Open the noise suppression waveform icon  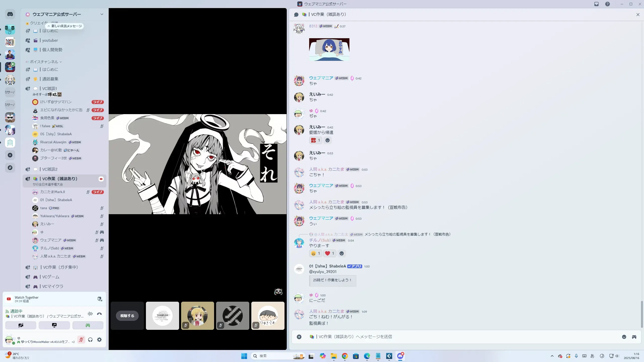(90, 314)
